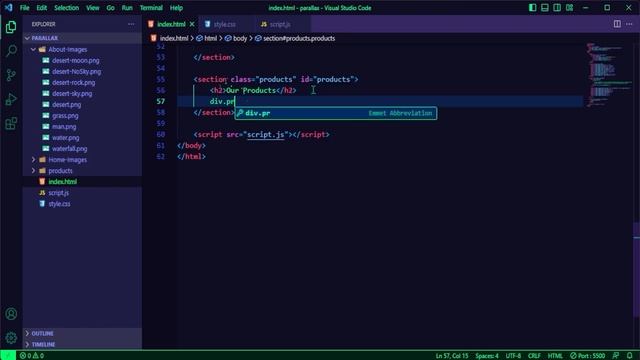Select the index.html editor tab

pos(171,24)
